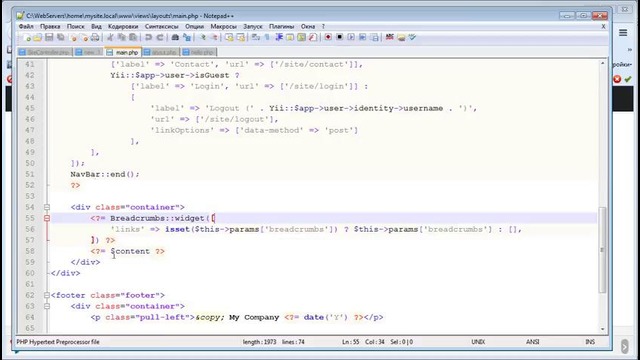Screen dimensions: 640x360
Task: Click the vertical scrollbar thumb
Action: 602,250
